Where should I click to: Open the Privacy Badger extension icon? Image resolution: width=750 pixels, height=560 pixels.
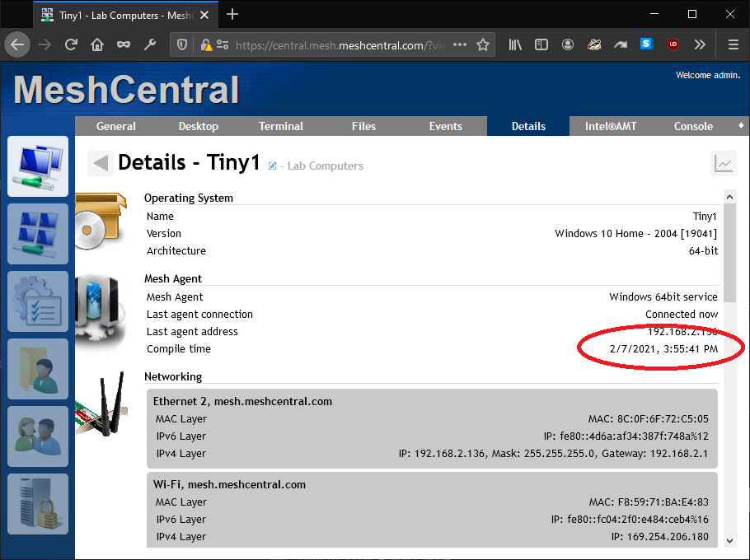pyautogui.click(x=594, y=45)
